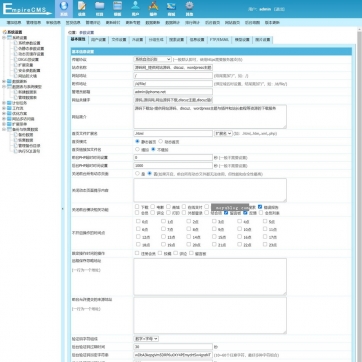
Task: Tick the 0点 hour checkbox
Action: coord(138,221)
